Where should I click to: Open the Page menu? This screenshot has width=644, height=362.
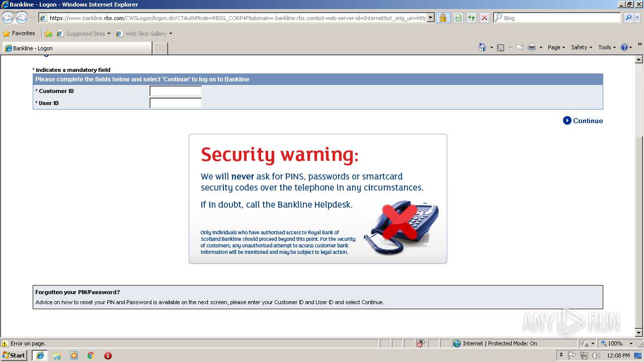[x=556, y=47]
